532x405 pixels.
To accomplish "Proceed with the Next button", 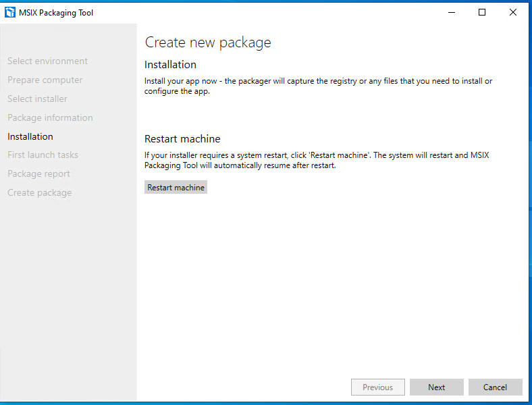I will 436,387.
